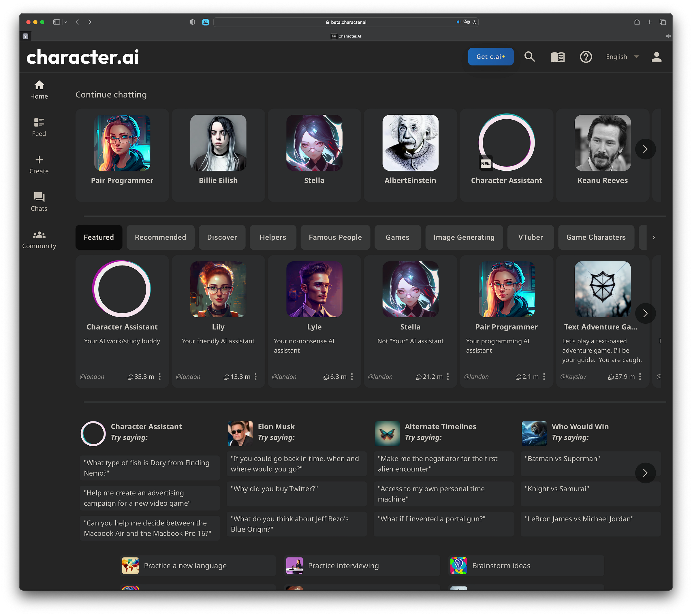The height and width of the screenshot is (616, 692).
Task: Switch to the Recommended tab
Action: click(161, 237)
